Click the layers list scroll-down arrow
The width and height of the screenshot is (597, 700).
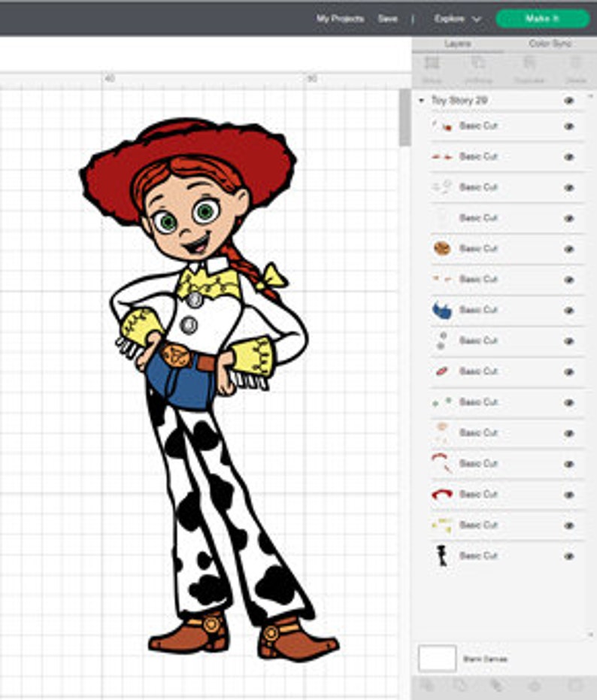[x=591, y=634]
